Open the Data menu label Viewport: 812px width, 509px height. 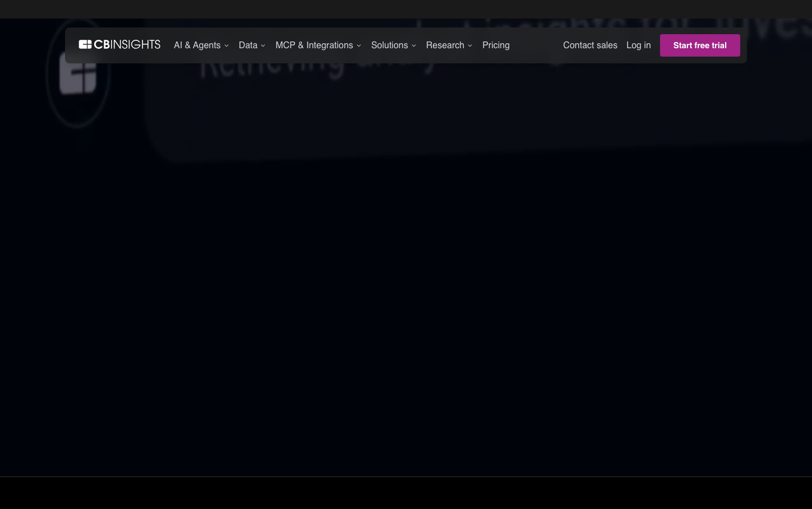pos(248,45)
